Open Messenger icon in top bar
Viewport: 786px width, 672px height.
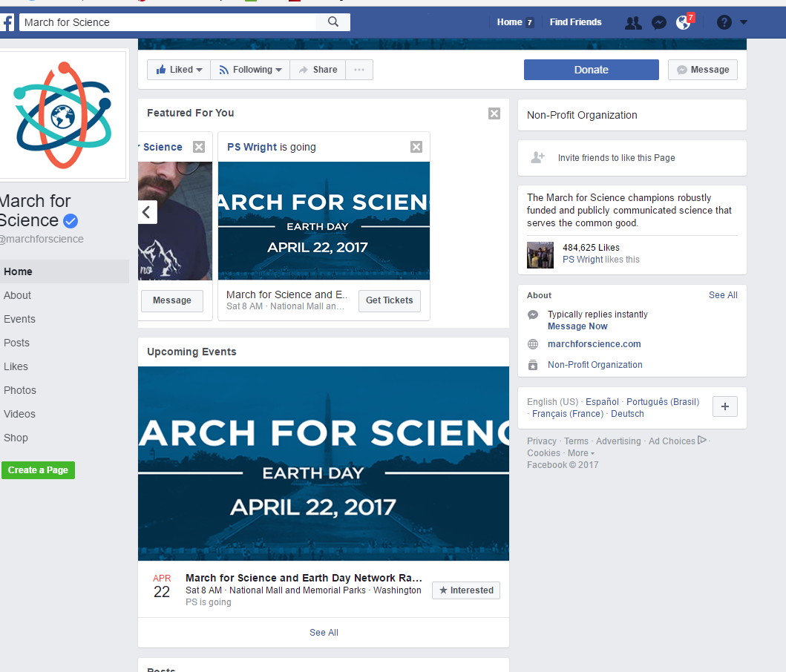(658, 22)
